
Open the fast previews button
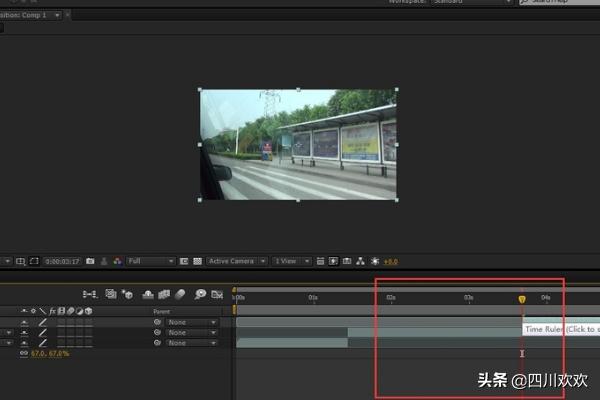(333, 261)
